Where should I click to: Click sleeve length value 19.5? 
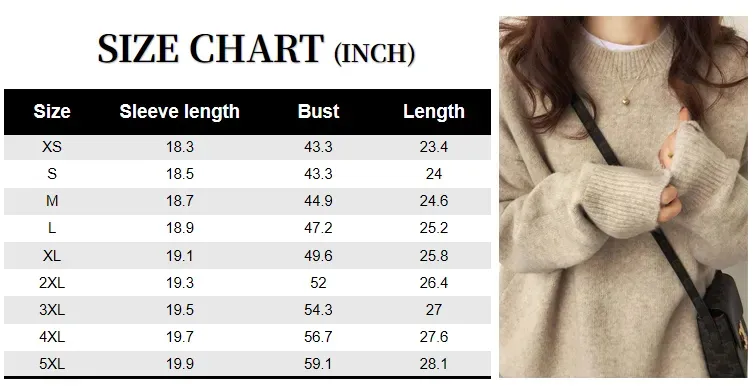[x=180, y=310]
